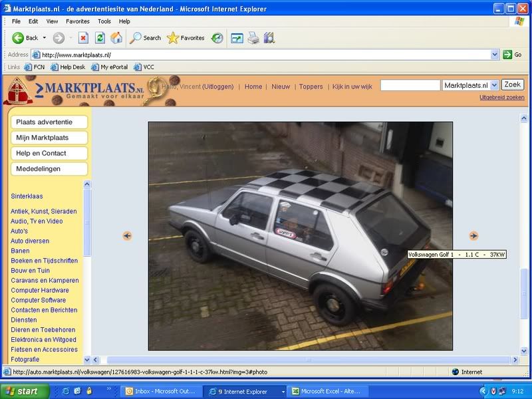Open the Caravans en Kamperen category

tap(45, 281)
